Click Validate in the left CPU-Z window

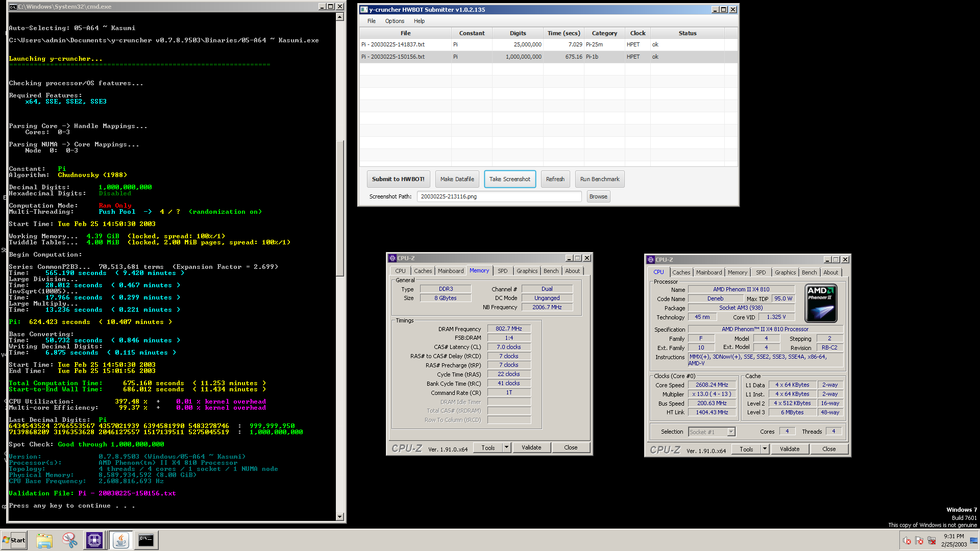coord(531,447)
